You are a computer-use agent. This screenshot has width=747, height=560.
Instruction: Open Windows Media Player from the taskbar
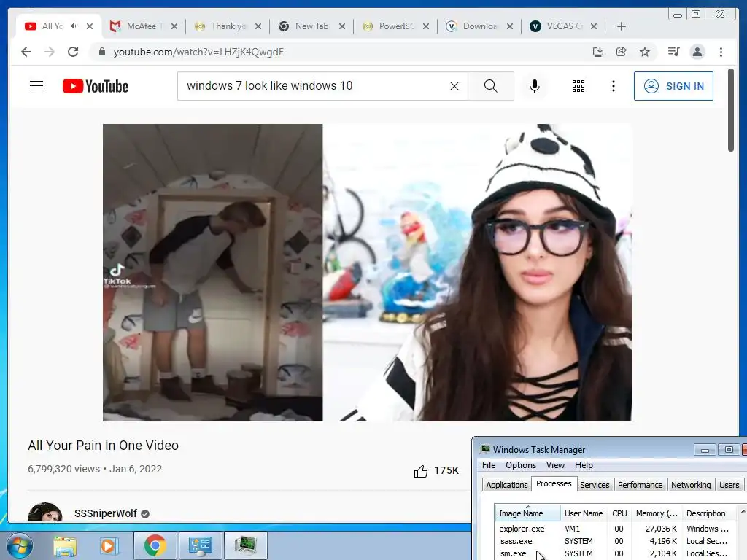(108, 545)
